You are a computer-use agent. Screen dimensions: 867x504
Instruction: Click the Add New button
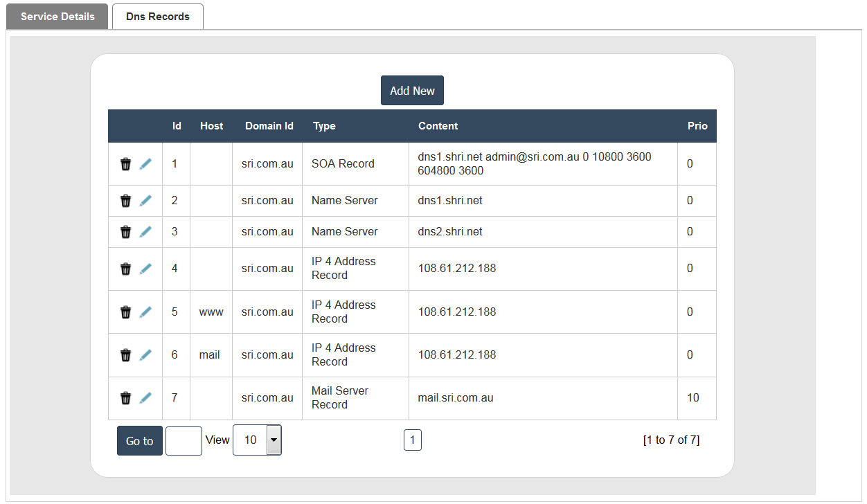click(412, 91)
